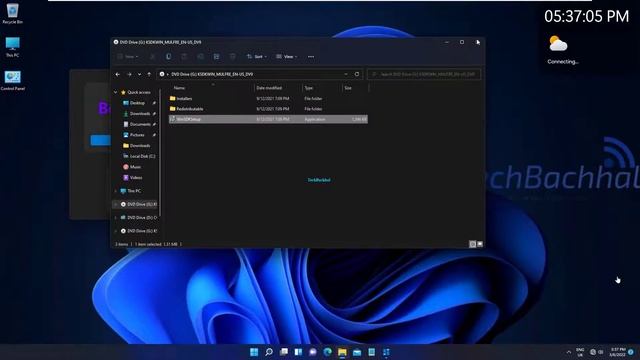Open DVD Drive (D:) in the navigation pane
Screen dimensions: 640x360
[139, 218]
